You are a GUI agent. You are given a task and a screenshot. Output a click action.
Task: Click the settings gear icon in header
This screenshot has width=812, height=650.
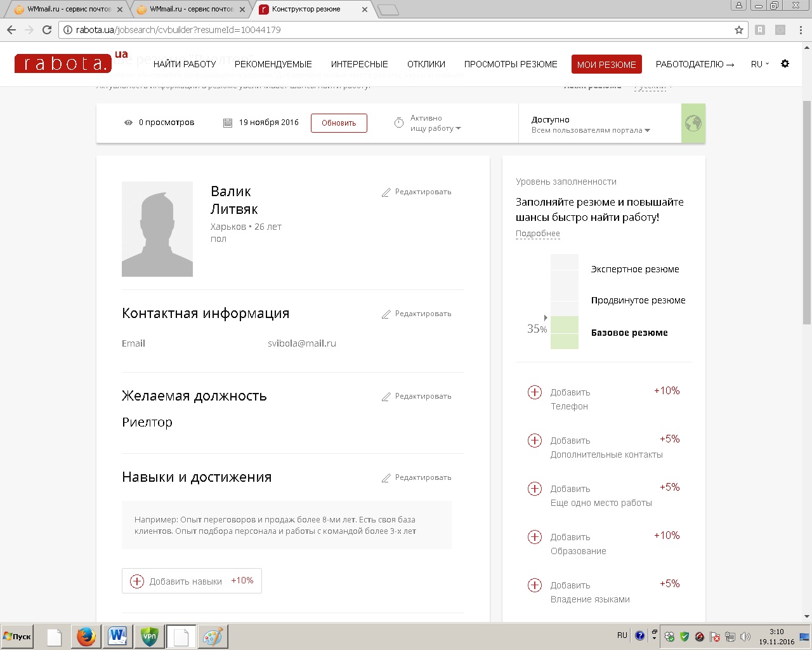coord(785,63)
